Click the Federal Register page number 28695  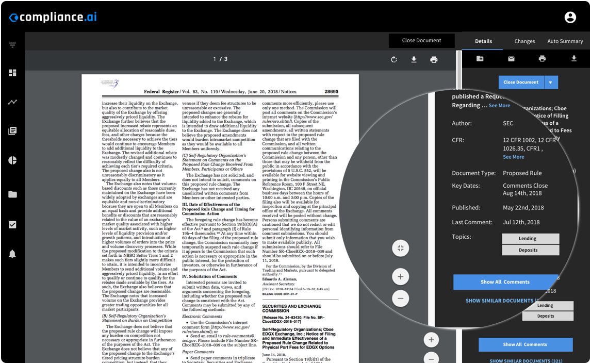coord(331,92)
